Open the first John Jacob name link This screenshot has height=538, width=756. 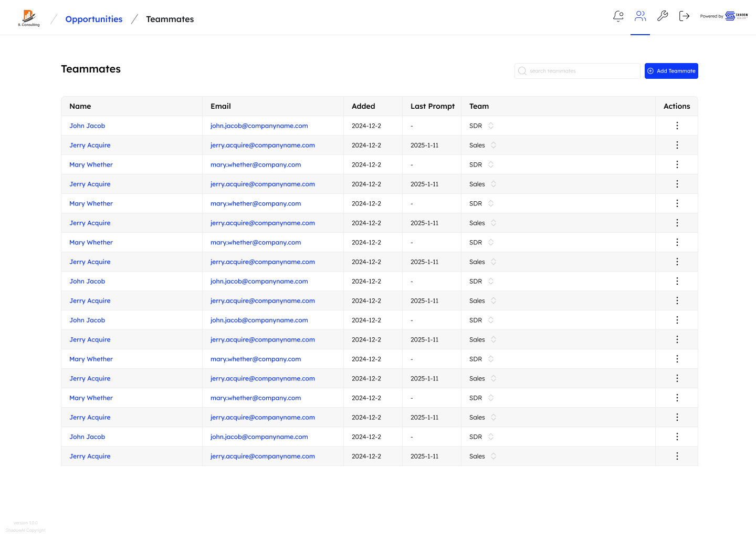(87, 126)
